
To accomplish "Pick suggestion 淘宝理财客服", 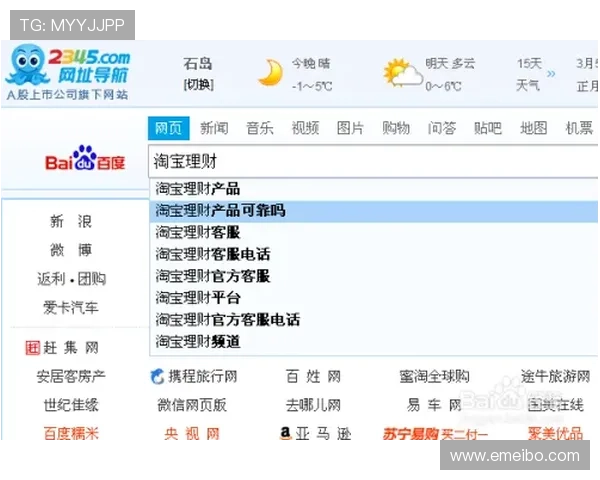I will [374, 232].
